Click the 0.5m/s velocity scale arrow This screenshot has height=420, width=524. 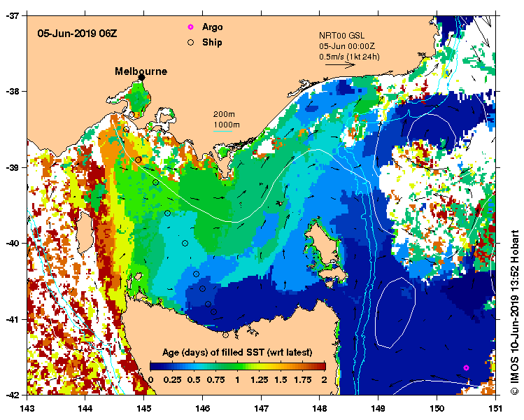[340, 65]
